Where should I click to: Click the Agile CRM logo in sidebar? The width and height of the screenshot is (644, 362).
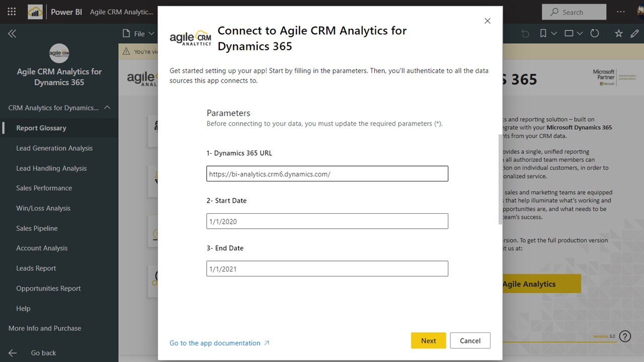pos(59,53)
